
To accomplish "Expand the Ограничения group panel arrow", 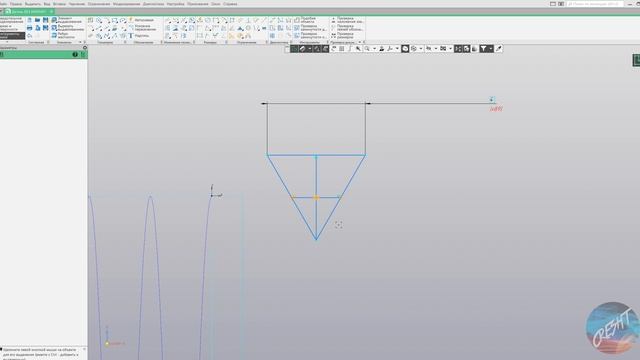I will point(267,42).
